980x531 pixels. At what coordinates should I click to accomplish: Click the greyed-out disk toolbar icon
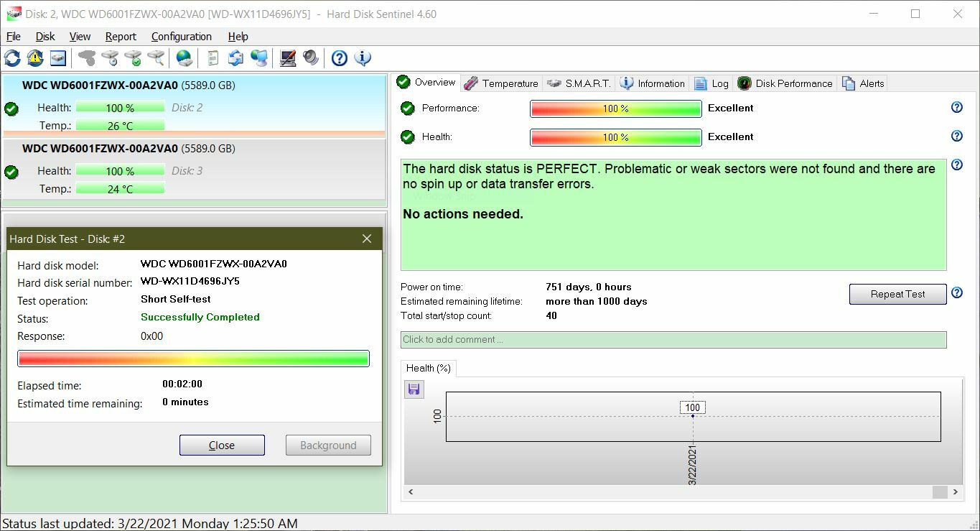coord(87,58)
